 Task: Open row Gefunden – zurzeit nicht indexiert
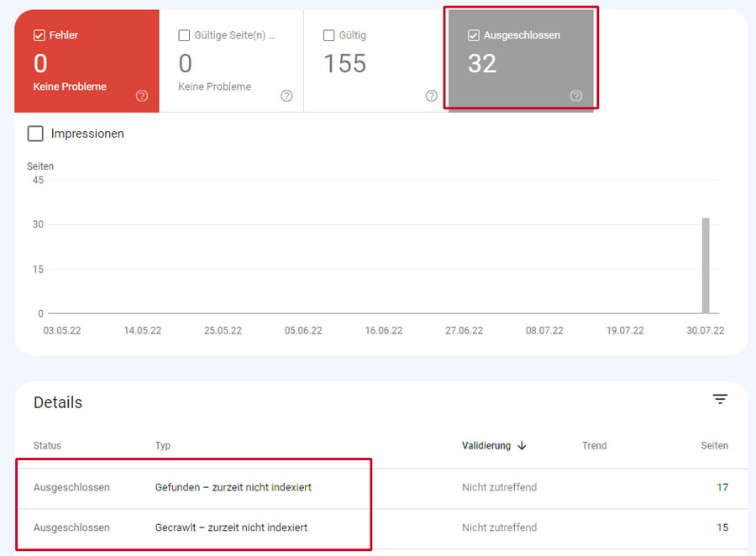coord(381,487)
